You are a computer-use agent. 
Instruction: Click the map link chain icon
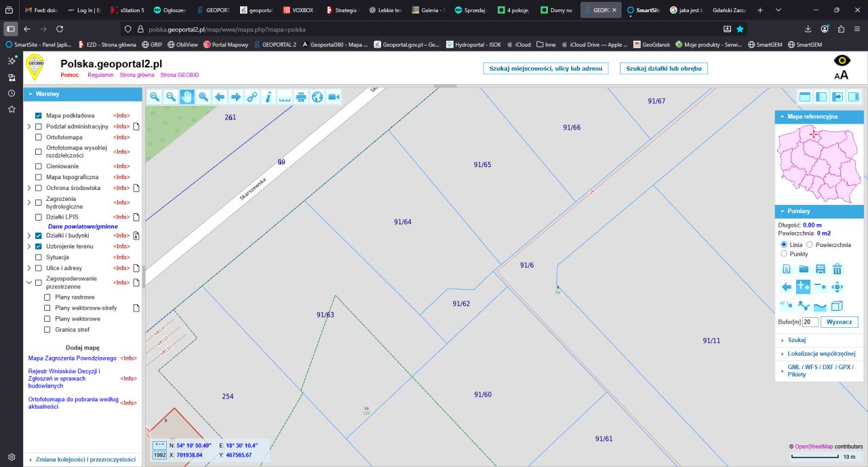click(252, 97)
